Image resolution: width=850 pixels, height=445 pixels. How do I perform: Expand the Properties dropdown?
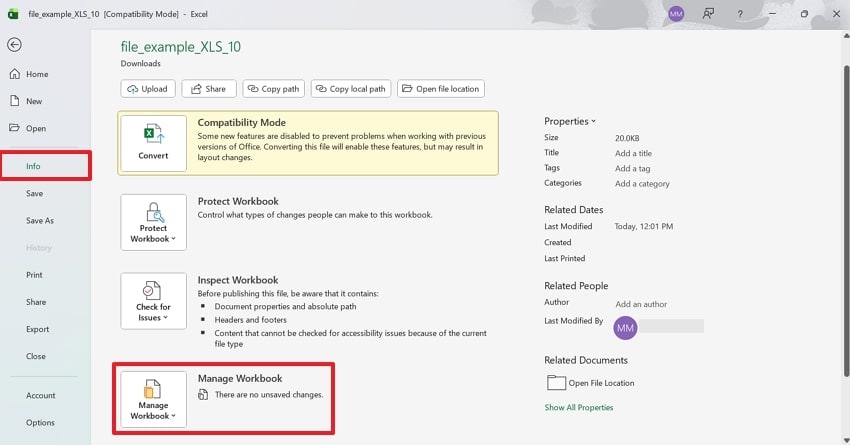[570, 121]
